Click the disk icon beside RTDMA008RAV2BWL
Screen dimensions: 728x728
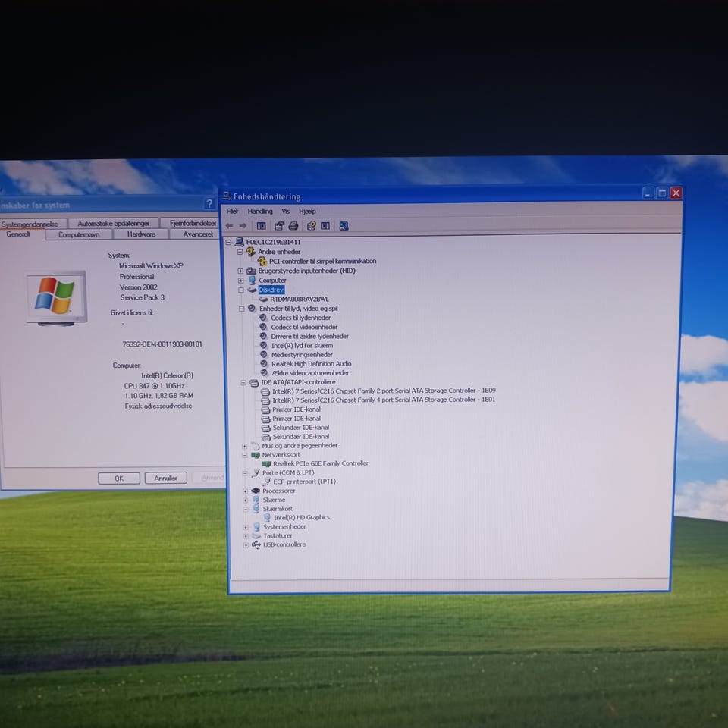pyautogui.click(x=263, y=300)
